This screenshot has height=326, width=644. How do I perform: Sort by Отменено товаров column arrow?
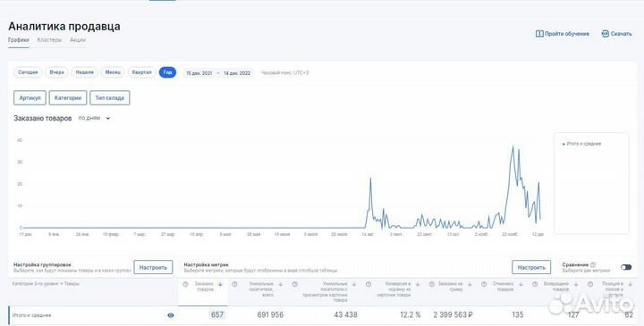click(x=521, y=284)
